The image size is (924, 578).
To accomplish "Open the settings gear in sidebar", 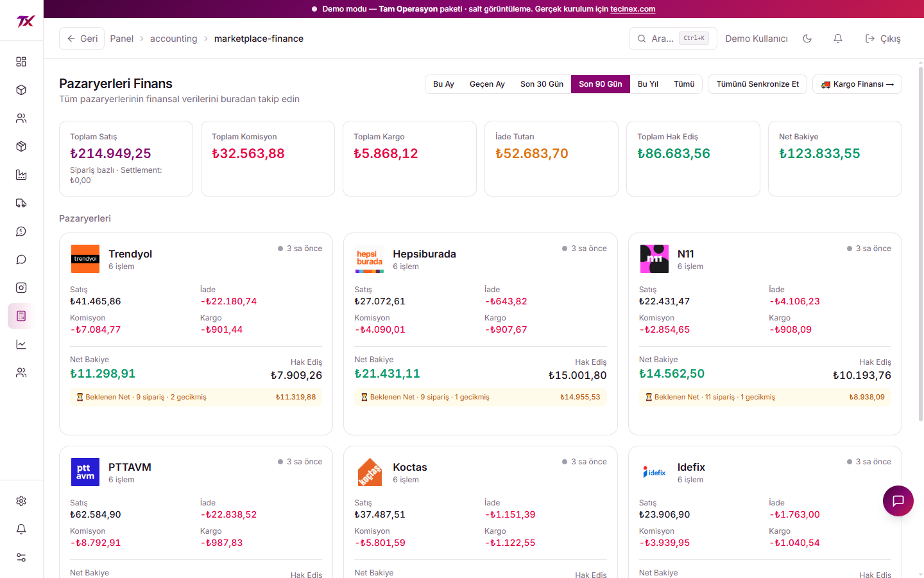I will tap(21, 501).
